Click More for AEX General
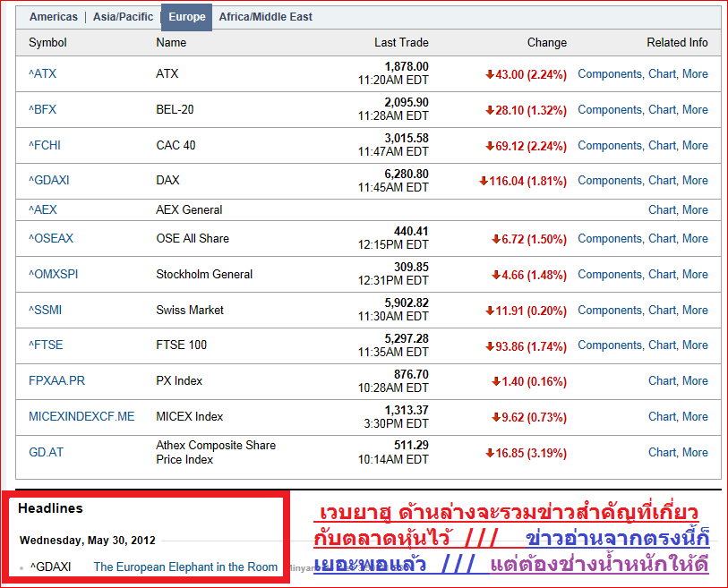 [695, 209]
